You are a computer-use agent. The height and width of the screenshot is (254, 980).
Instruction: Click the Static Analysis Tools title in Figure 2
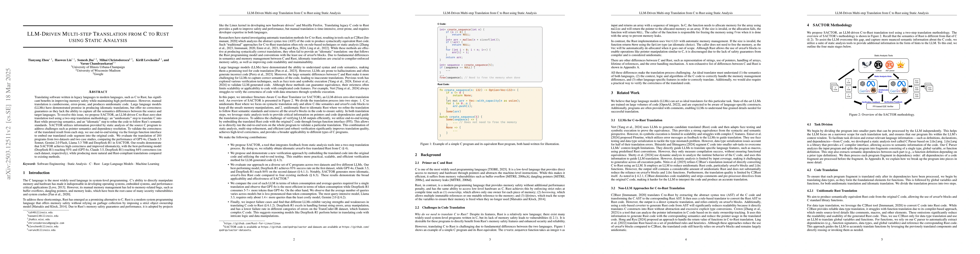[883, 56]
